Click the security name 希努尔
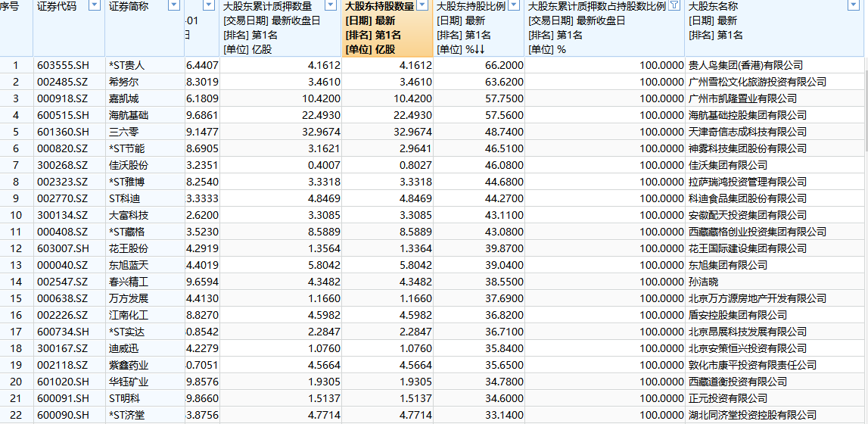Viewport: 868px width, 424px height. click(x=124, y=82)
